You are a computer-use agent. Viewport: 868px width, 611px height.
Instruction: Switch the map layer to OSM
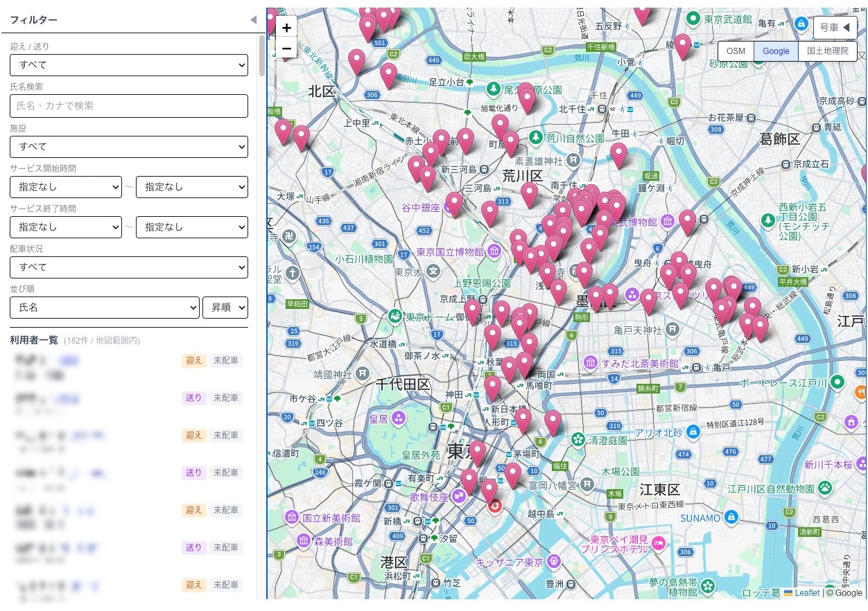pyautogui.click(x=736, y=51)
